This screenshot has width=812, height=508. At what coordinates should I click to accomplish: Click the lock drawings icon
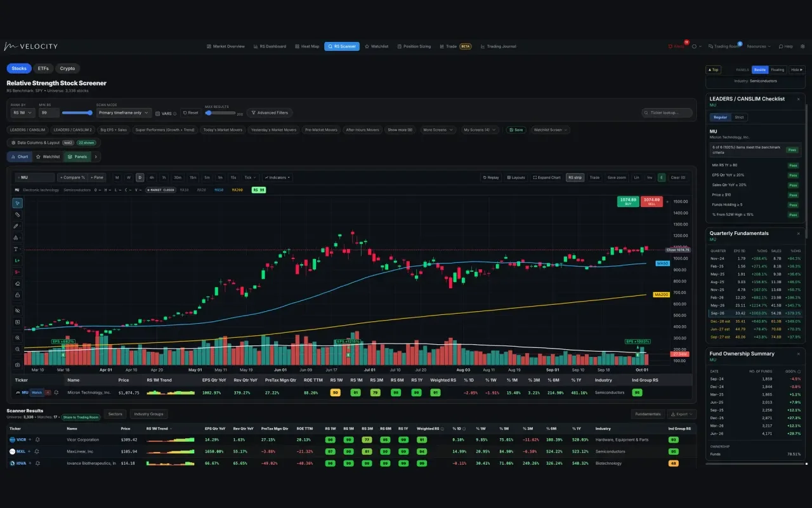pyautogui.click(x=17, y=295)
